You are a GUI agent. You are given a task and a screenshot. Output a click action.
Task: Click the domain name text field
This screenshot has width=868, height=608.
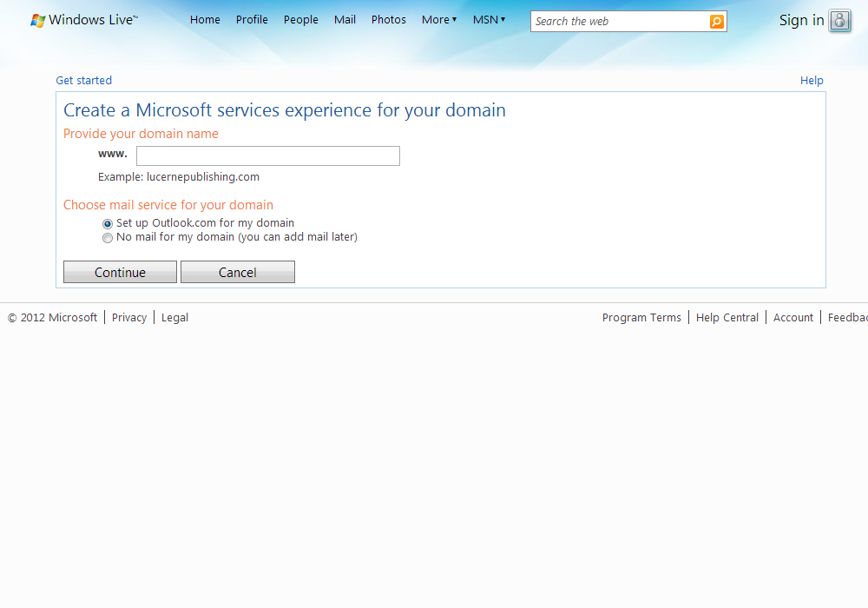tap(267, 156)
